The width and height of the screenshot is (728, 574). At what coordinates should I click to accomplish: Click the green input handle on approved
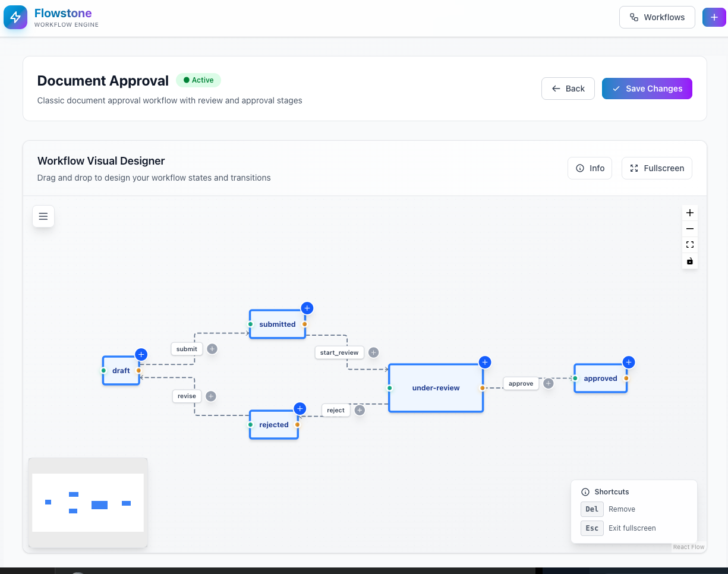575,378
